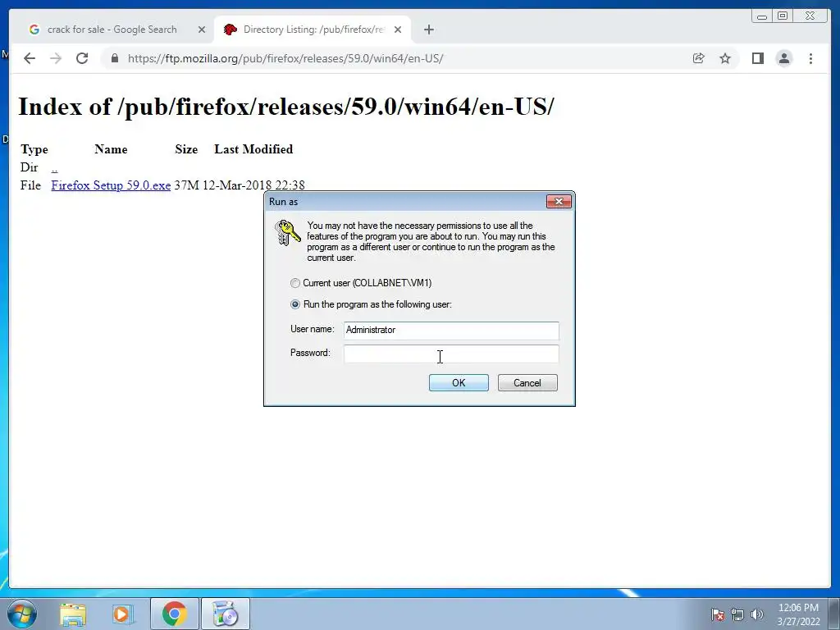Open the parent directory '..' link

coord(54,167)
